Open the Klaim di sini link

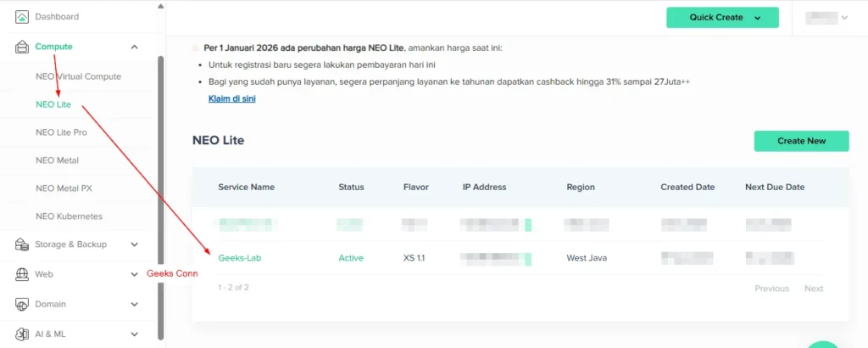pos(232,98)
